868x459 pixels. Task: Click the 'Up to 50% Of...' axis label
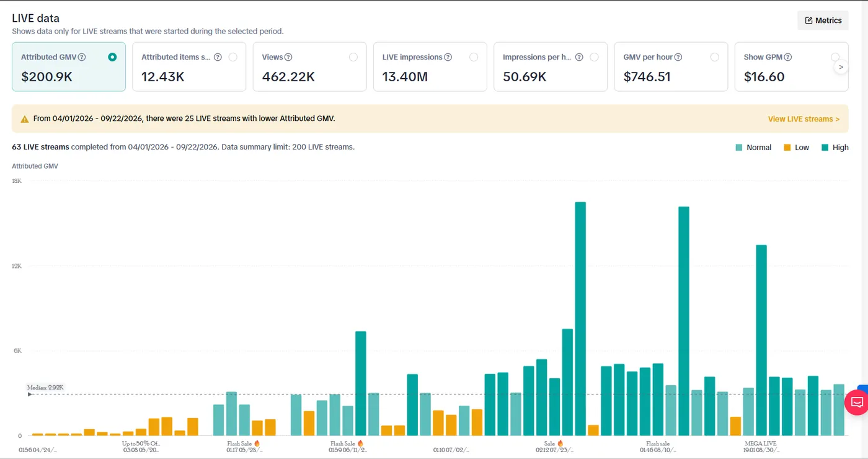click(x=141, y=443)
